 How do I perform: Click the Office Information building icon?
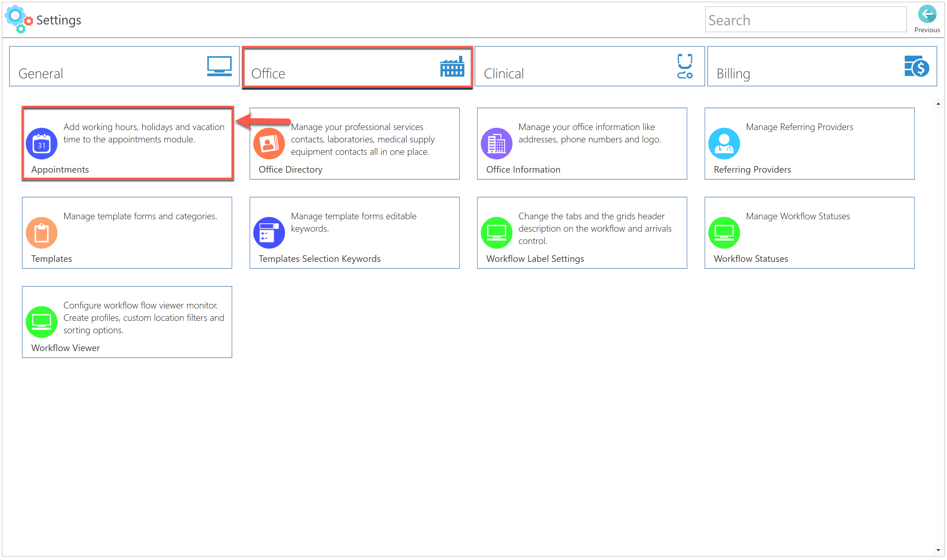(497, 144)
